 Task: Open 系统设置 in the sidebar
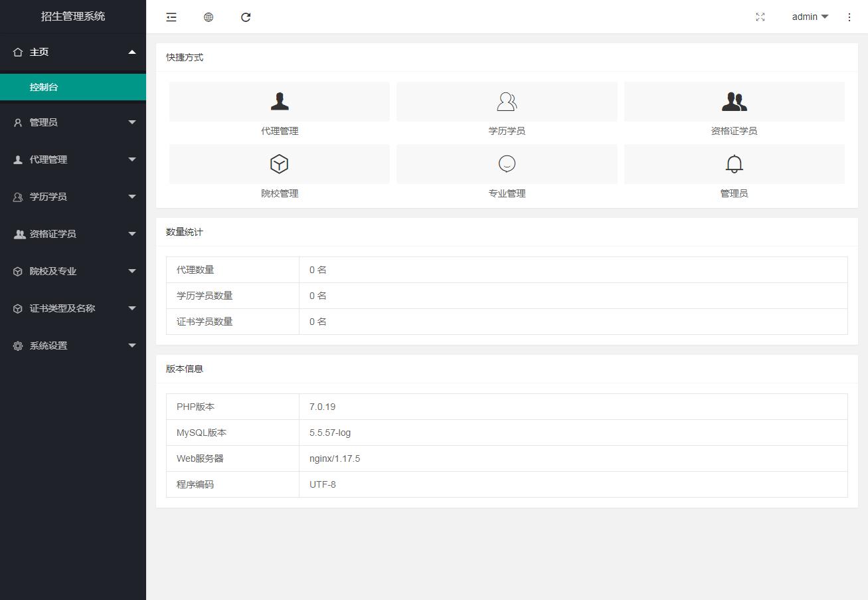click(x=73, y=346)
